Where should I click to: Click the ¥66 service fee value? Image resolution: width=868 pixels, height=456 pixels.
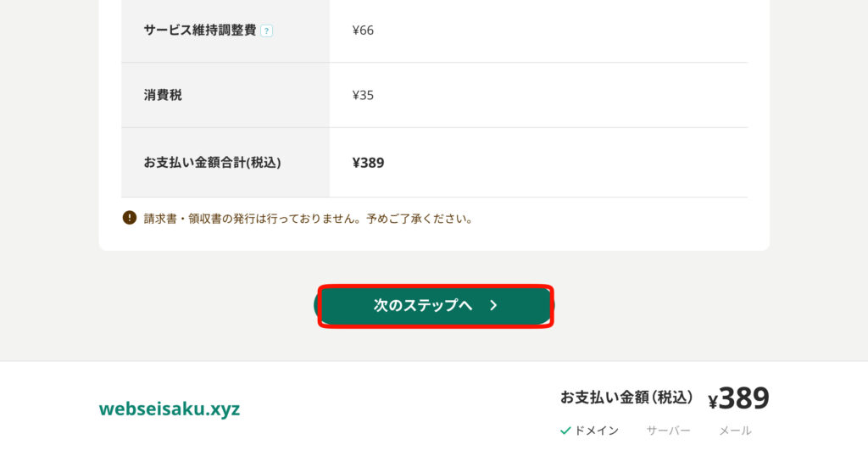pos(363,31)
